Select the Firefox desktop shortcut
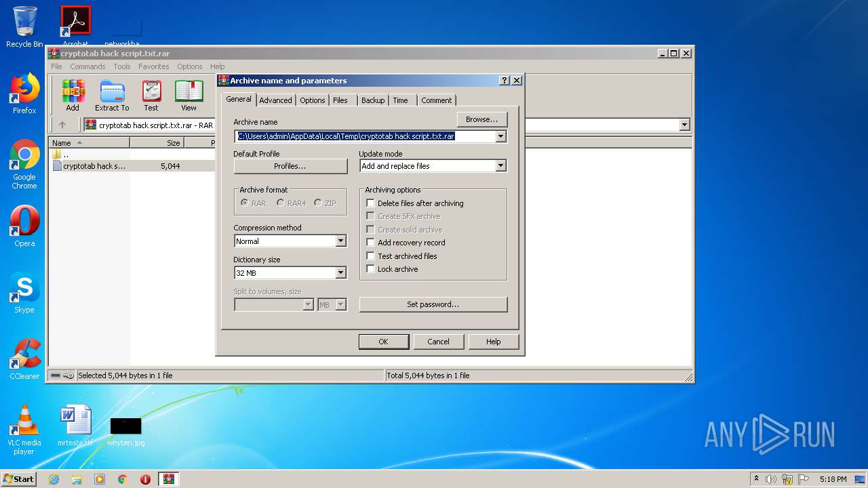Image resolution: width=868 pixels, height=488 pixels. point(24,94)
